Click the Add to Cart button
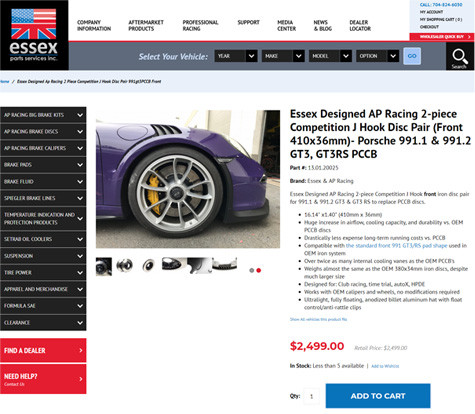 point(378,396)
